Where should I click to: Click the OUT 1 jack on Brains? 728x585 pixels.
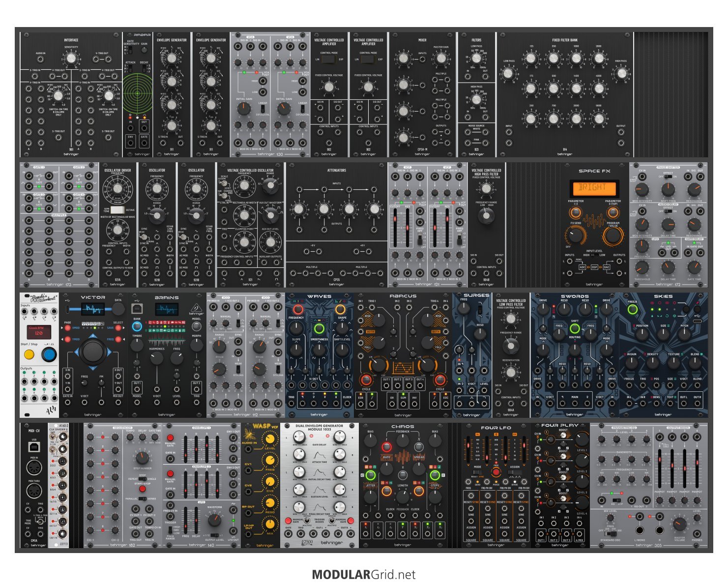(x=137, y=390)
